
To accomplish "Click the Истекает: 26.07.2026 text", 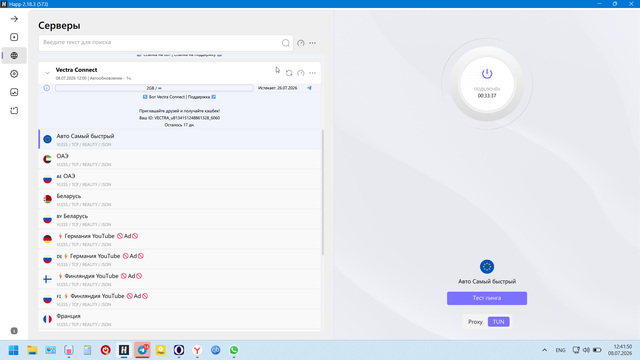I will tap(278, 88).
